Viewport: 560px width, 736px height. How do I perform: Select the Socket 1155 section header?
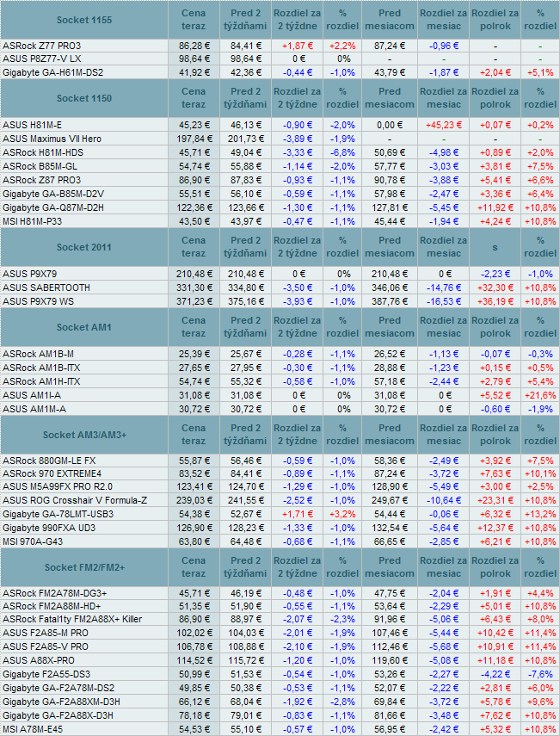pos(84,20)
